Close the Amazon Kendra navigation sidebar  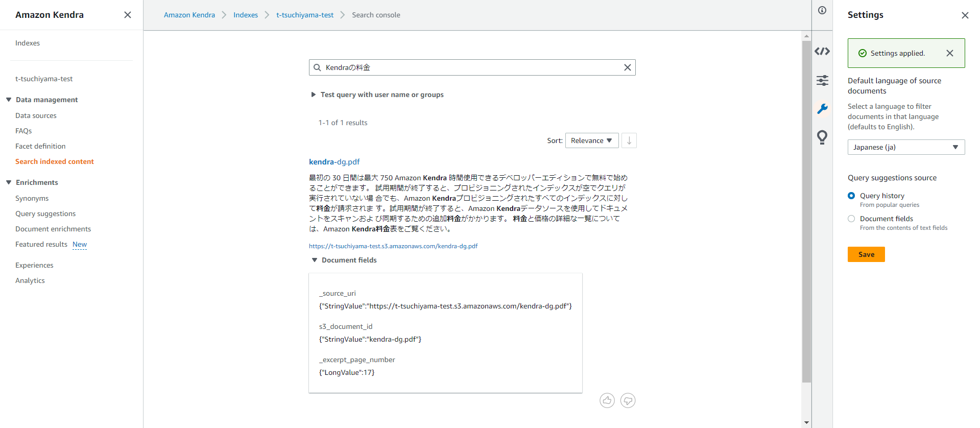[x=128, y=15]
